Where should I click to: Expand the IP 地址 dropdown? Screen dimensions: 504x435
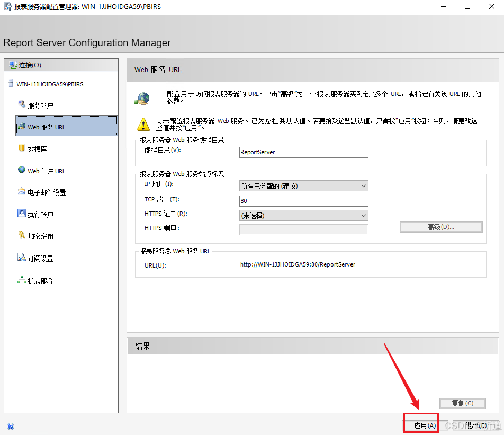point(303,186)
